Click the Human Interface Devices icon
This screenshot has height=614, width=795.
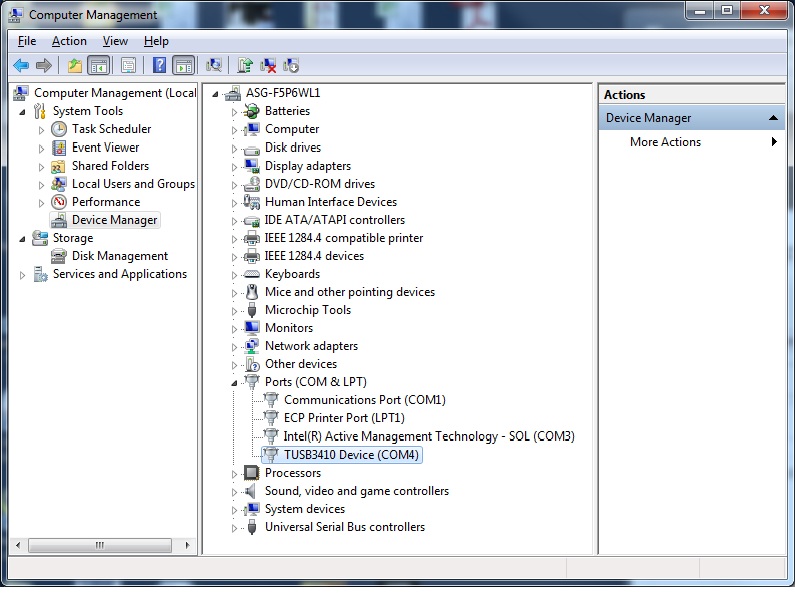(251, 202)
